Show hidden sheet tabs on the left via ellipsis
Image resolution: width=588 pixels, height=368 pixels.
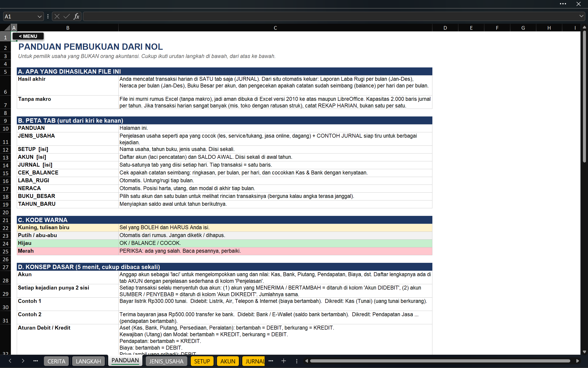pyautogui.click(x=35, y=361)
